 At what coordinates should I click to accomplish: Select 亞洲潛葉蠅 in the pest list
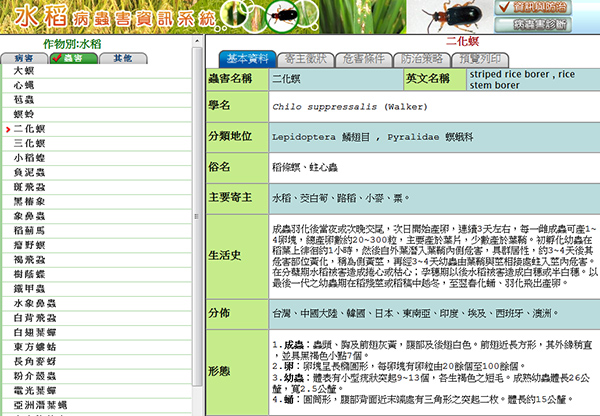pos(40,405)
